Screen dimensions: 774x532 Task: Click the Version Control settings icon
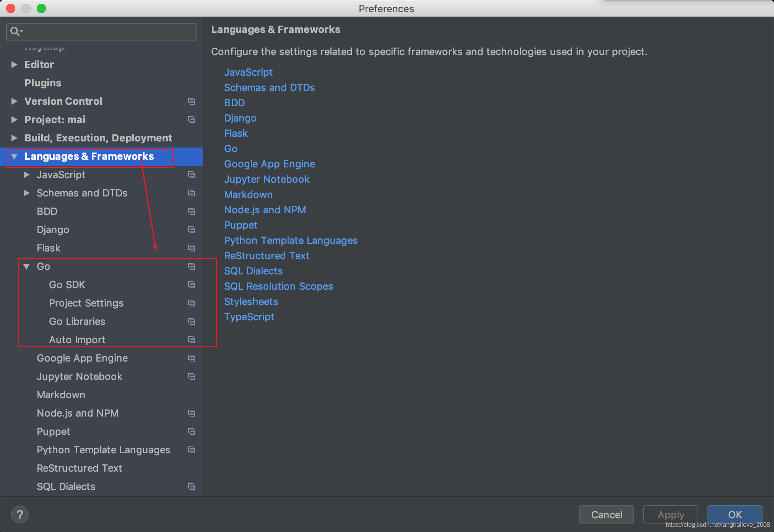pos(192,101)
